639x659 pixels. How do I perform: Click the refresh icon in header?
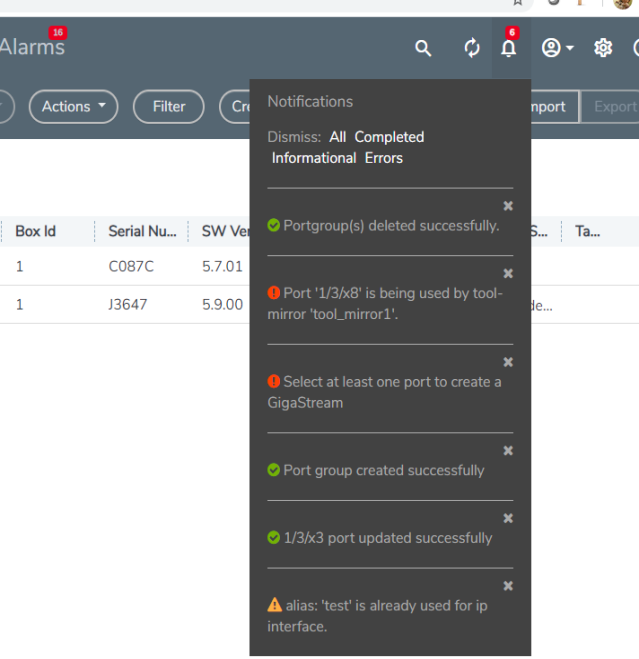[472, 48]
